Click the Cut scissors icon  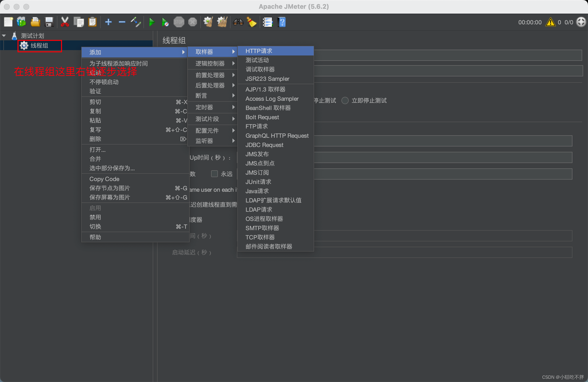65,22
